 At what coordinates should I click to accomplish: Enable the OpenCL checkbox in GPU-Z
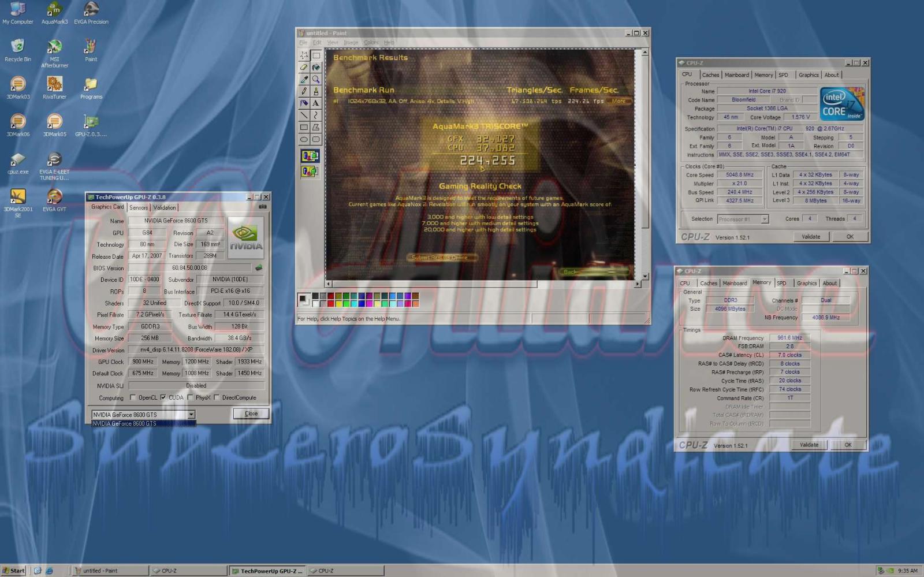(x=133, y=397)
